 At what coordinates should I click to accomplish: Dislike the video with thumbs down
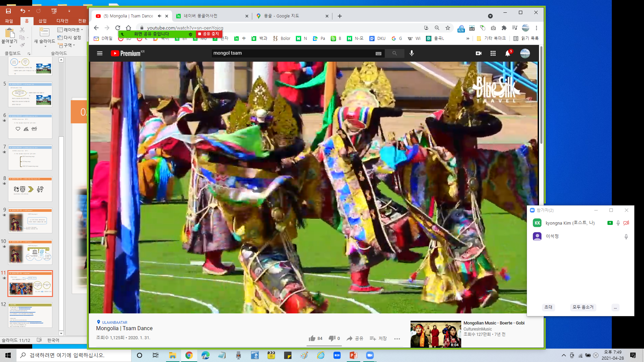point(334,339)
